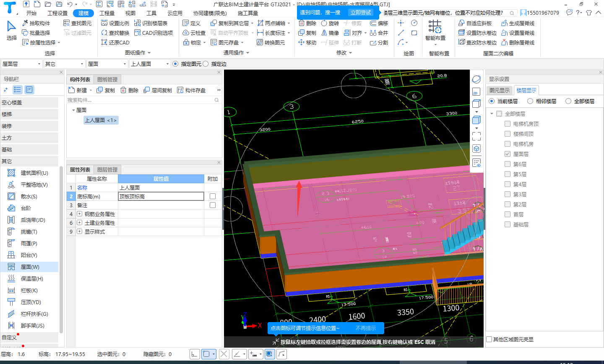This screenshot has height=364, width=604.
Task: Select 全部楼层 all floors radio
Action: (568, 101)
